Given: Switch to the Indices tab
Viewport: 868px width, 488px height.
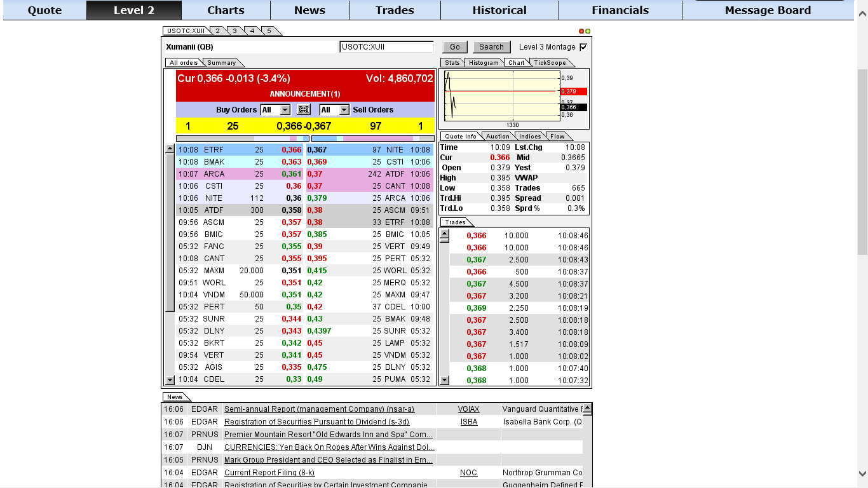Looking at the screenshot, I should click(x=530, y=136).
